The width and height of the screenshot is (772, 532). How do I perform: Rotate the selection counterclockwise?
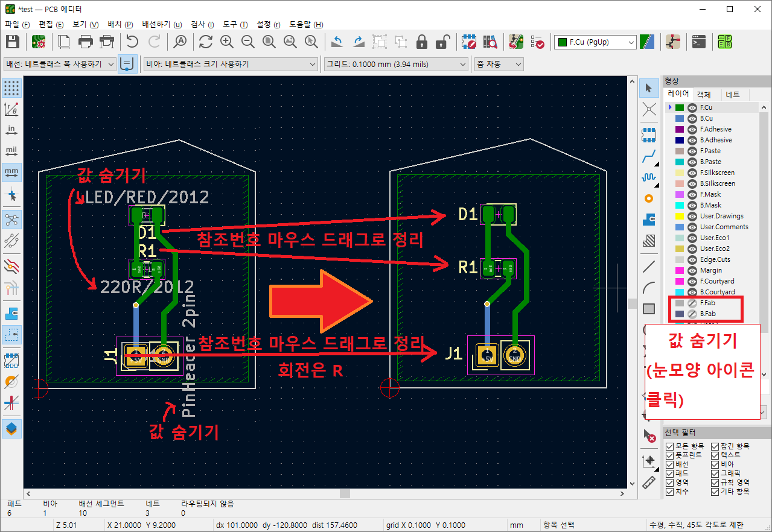[337, 42]
